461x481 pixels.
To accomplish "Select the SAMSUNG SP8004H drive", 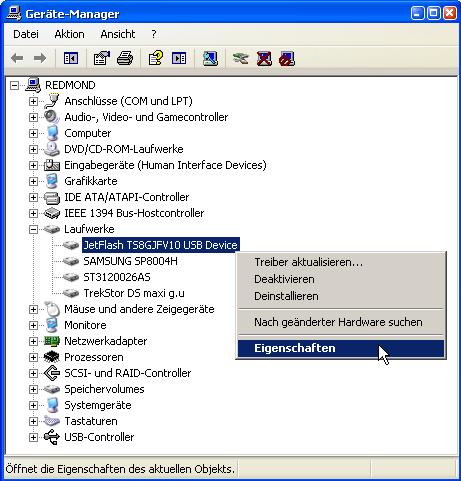I will (130, 261).
